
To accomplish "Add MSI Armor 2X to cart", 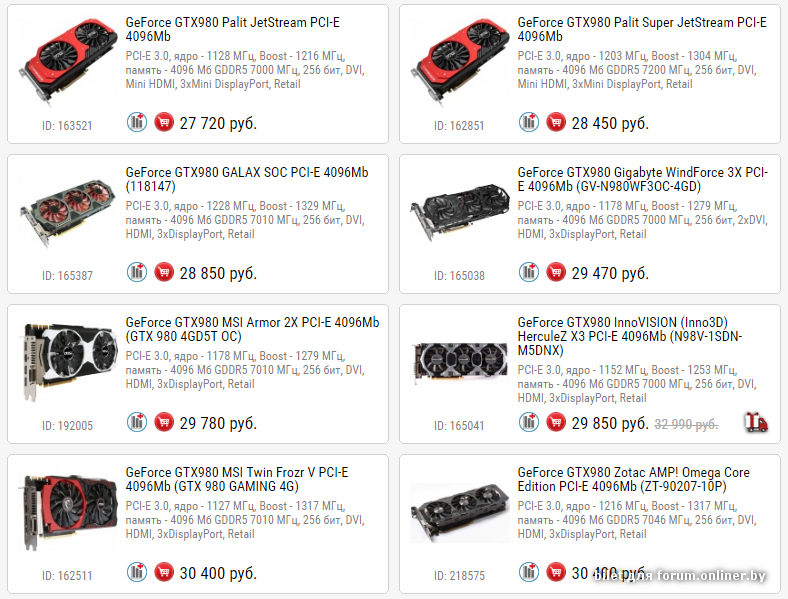I will [164, 422].
